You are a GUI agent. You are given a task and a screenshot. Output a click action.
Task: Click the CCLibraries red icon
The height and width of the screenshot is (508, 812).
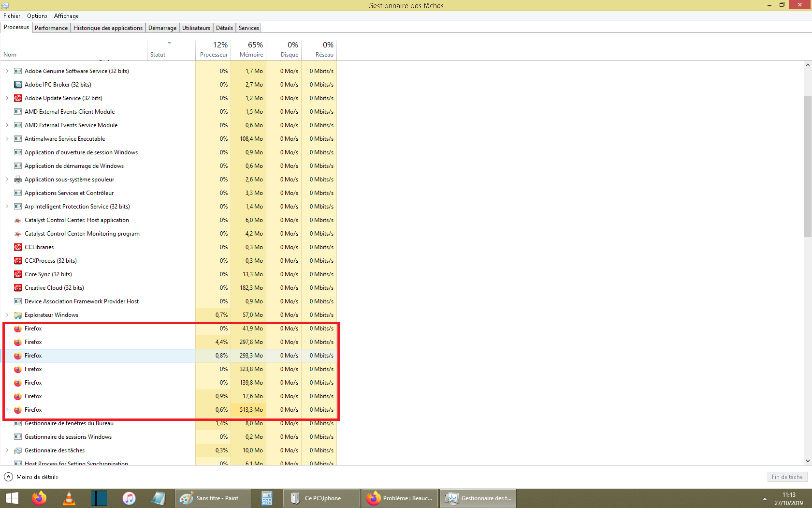(x=18, y=247)
